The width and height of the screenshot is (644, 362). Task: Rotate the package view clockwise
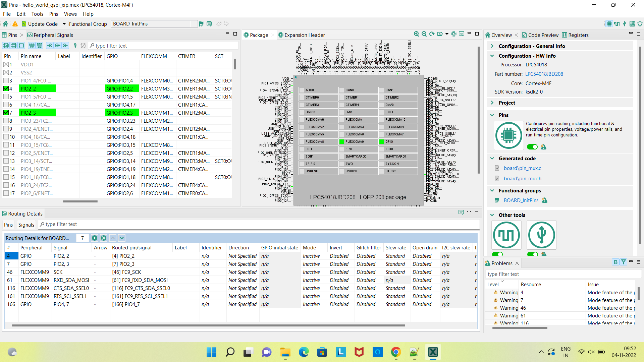coord(432,34)
